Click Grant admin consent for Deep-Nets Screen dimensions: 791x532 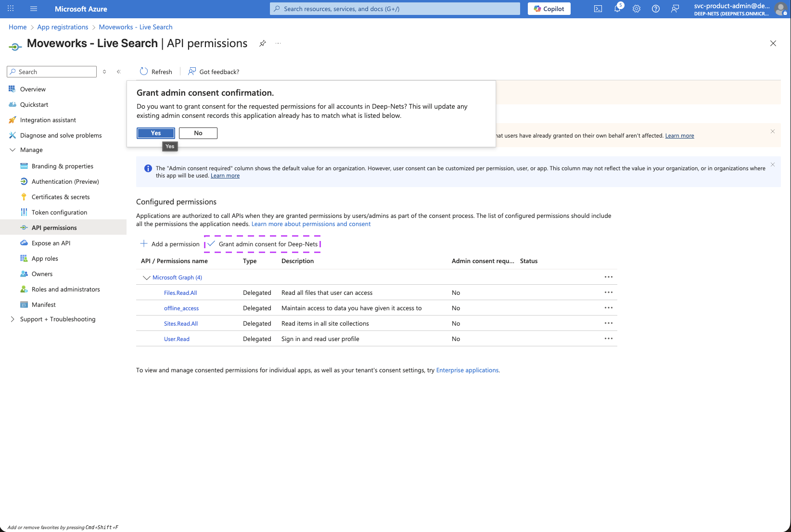[263, 244]
